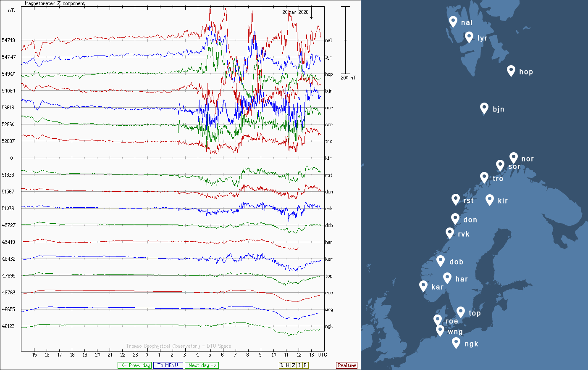This screenshot has height=370, width=588.
Task: Pick the sor map pin marker
Action: [x=500, y=165]
